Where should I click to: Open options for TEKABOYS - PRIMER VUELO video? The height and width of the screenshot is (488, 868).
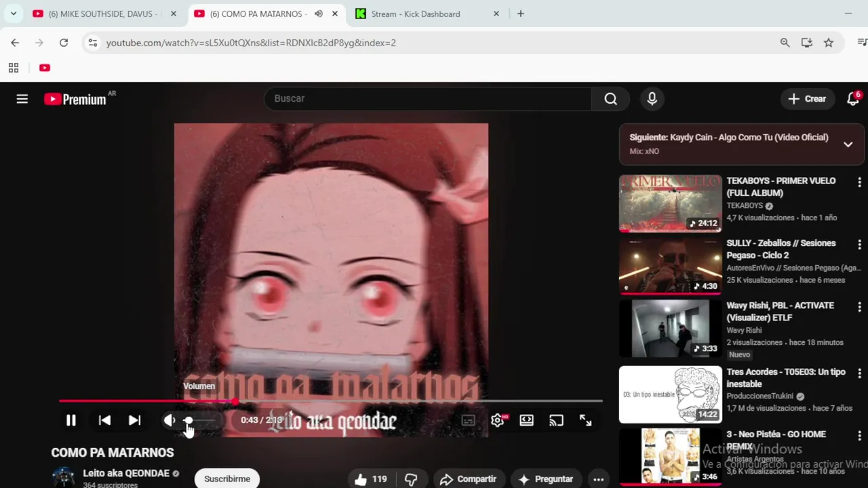tap(859, 182)
